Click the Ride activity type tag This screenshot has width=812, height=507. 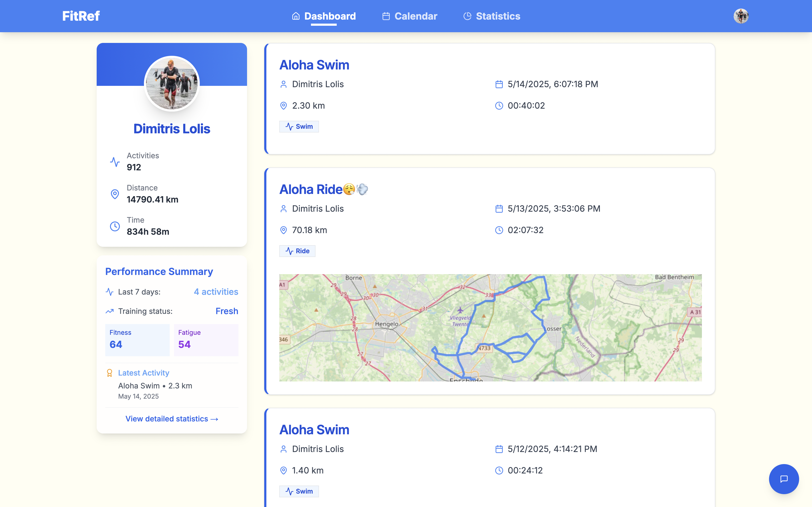point(297,251)
